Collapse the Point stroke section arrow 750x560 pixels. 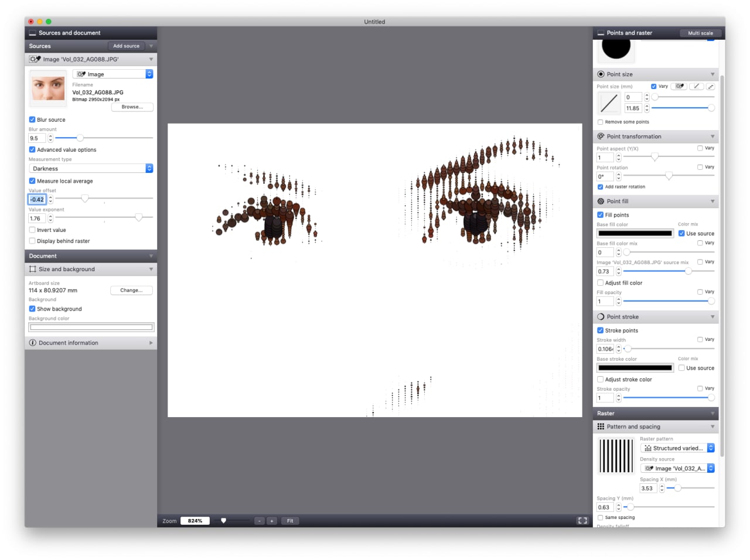tap(712, 317)
